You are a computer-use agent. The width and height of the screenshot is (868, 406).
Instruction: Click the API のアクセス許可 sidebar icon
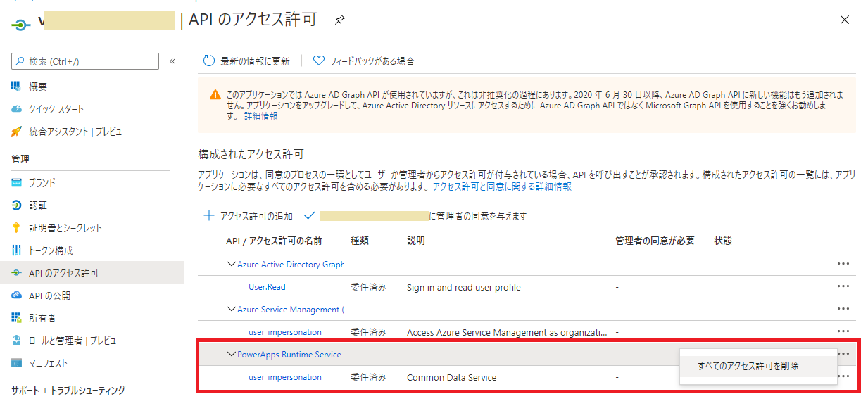pos(16,273)
